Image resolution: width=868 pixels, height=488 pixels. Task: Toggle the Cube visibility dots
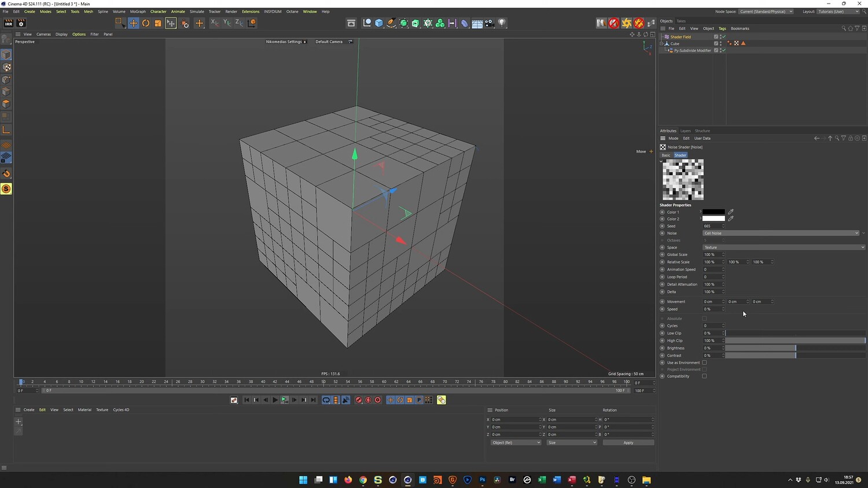coord(720,43)
